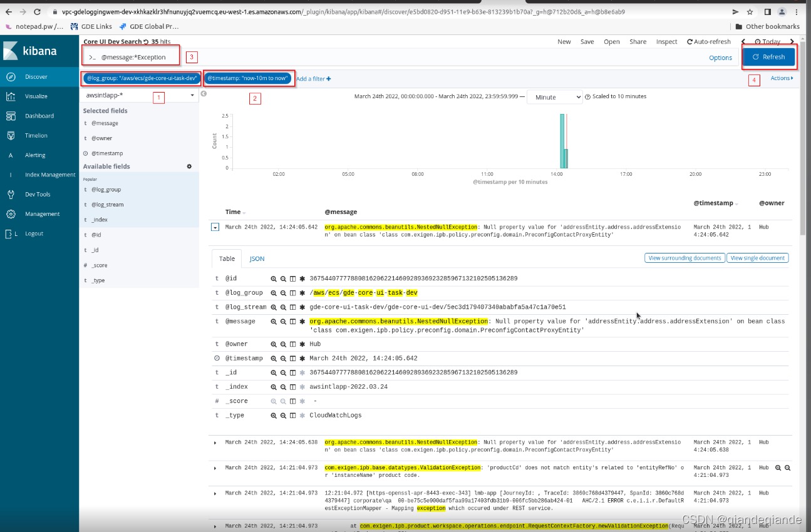
Task: Click Open in the top menu
Action: point(612,42)
